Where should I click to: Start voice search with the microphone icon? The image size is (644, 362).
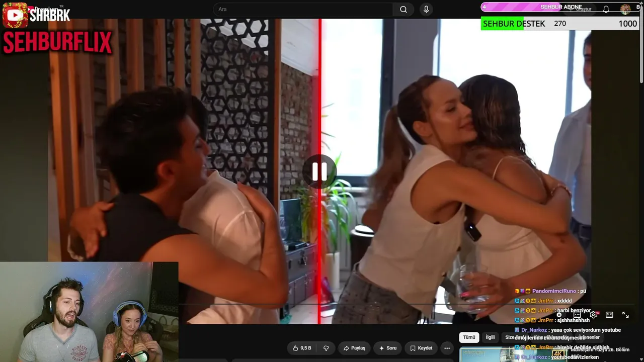click(426, 10)
